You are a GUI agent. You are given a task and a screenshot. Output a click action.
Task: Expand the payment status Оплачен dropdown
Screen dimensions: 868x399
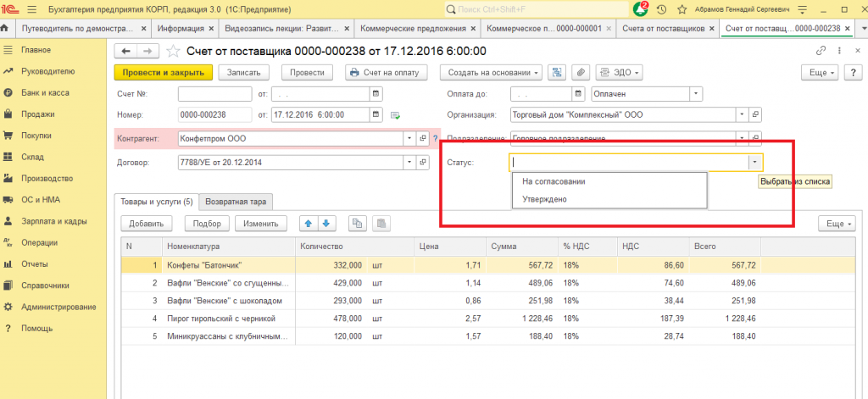(x=696, y=94)
